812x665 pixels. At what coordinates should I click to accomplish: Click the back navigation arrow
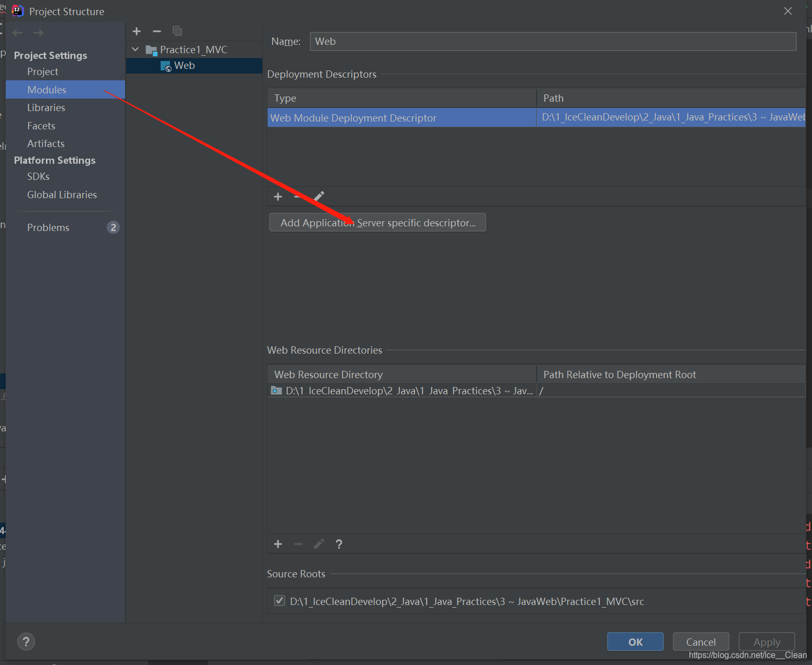[18, 33]
